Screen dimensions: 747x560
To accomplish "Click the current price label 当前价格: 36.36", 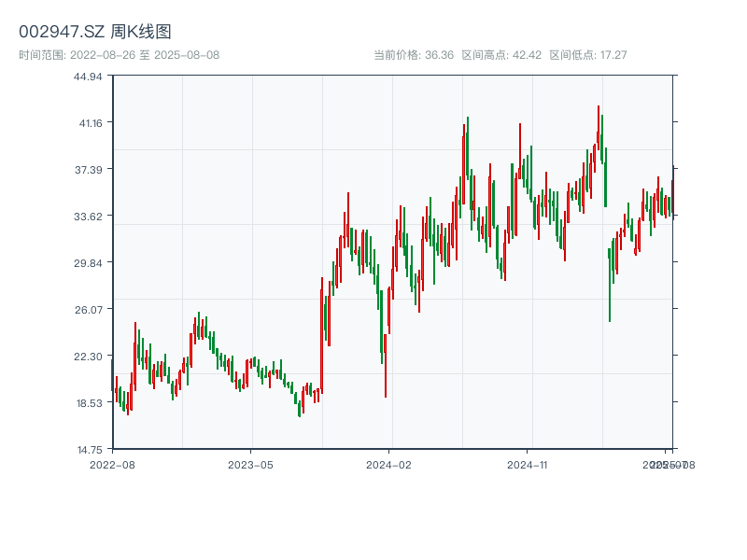I will [414, 55].
